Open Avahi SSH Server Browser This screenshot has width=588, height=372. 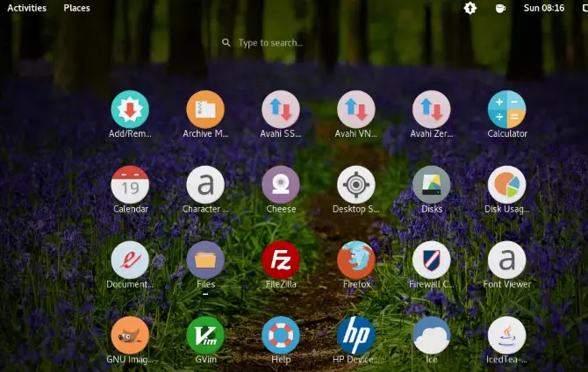(281, 110)
